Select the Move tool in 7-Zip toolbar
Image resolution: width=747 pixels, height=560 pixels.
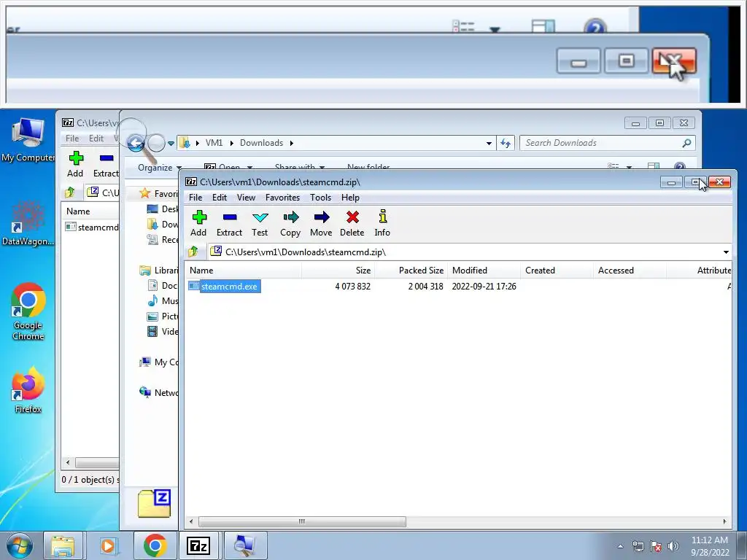pyautogui.click(x=321, y=223)
